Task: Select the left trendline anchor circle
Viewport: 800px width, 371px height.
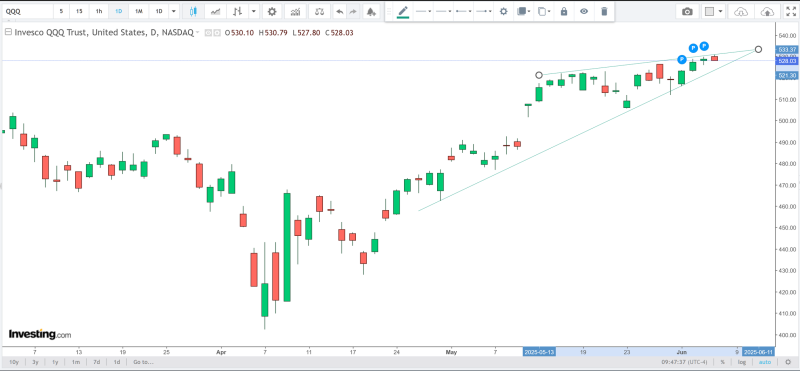Action: (x=539, y=75)
